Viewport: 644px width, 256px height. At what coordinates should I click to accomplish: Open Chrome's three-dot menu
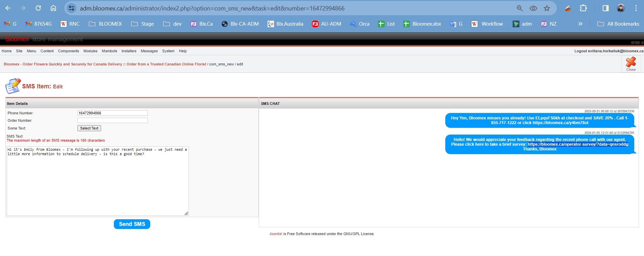point(636,8)
